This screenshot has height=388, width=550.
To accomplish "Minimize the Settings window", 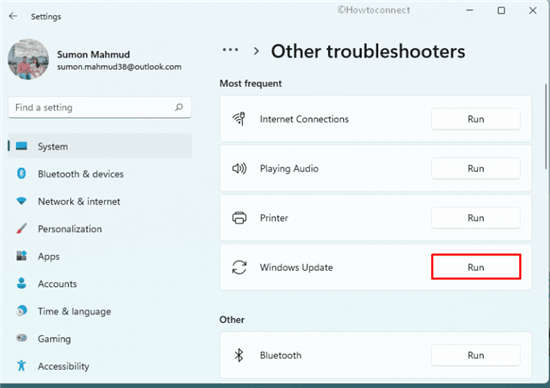I will click(470, 11).
